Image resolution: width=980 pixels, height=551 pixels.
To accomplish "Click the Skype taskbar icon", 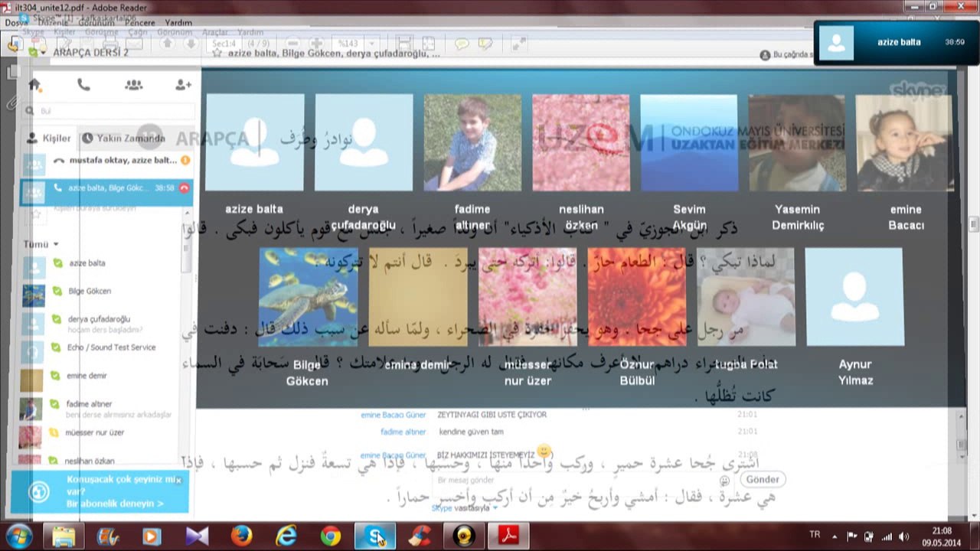I will pyautogui.click(x=375, y=536).
